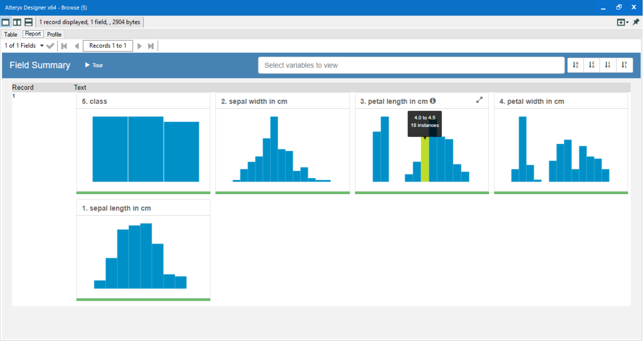Sort fields alphabetically A to Z
The height and width of the screenshot is (341, 644).
[576, 65]
